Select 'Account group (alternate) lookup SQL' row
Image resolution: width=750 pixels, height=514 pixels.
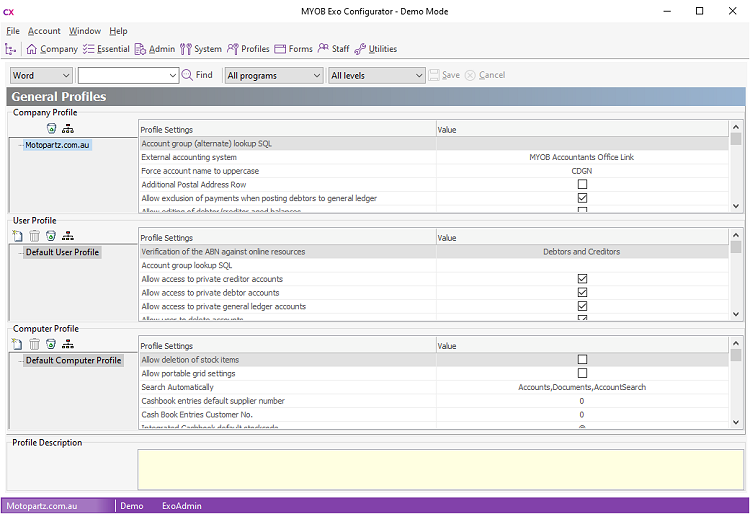point(434,143)
